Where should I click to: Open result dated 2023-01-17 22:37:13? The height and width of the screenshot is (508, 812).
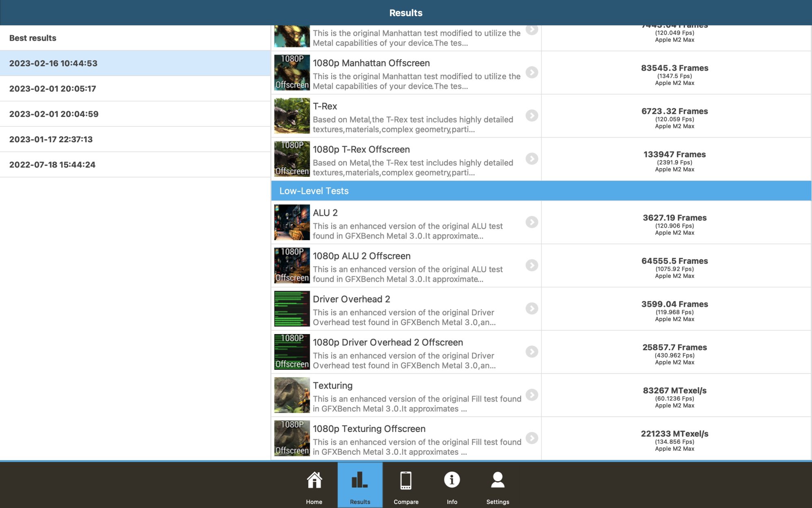(51, 139)
